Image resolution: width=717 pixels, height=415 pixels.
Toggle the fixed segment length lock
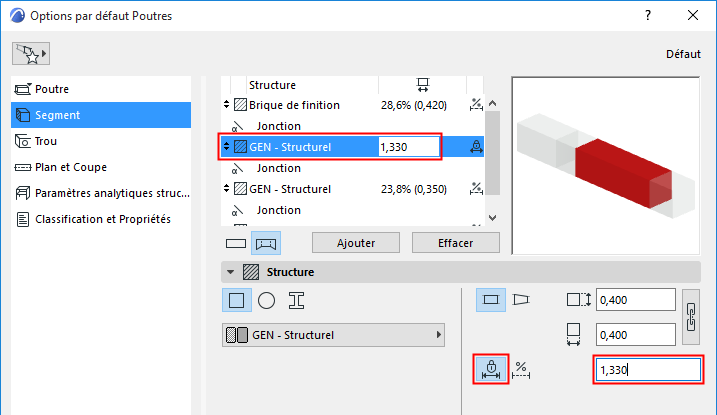tap(490, 369)
